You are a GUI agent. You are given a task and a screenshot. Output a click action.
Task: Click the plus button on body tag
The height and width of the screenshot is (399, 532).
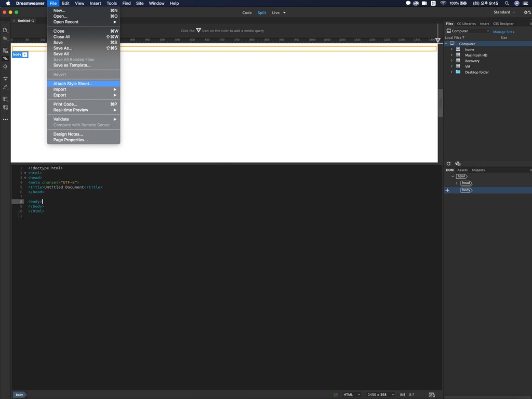click(x=25, y=55)
